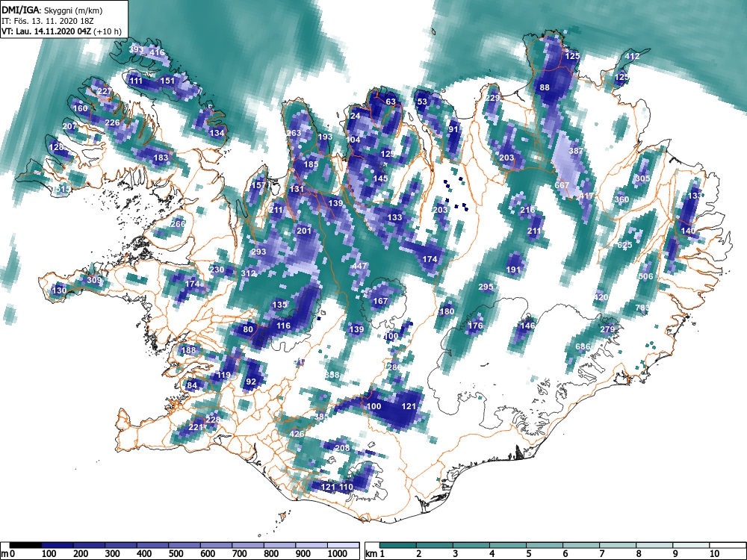The width and height of the screenshot is (747, 560).
Task: Pick the 500–600 m purple legend swatch
Action: pyautogui.click(x=185, y=545)
